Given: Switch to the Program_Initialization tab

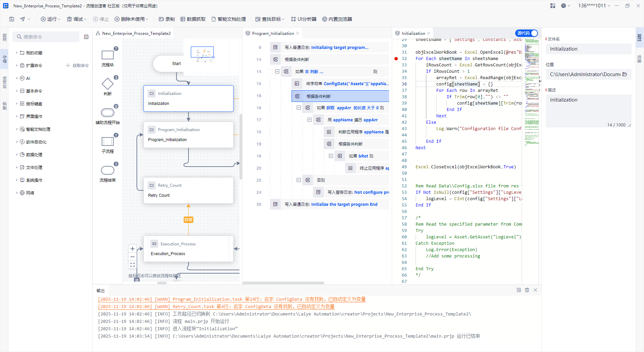Looking at the screenshot, I should (x=272, y=34).
